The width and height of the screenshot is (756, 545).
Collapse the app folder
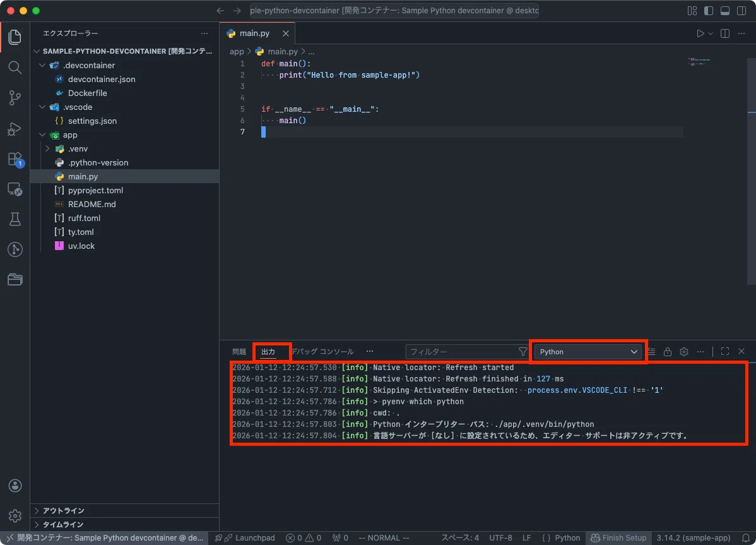[x=42, y=135]
